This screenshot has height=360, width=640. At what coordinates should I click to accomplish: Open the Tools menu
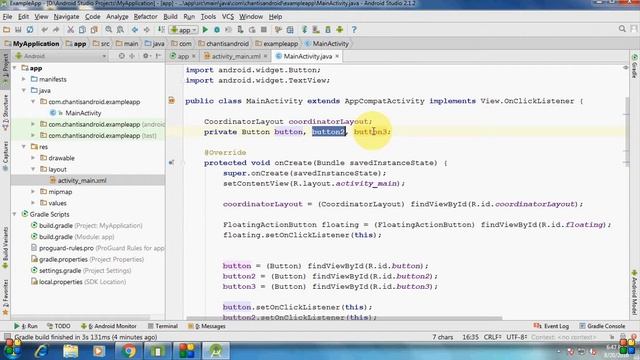click(208, 17)
